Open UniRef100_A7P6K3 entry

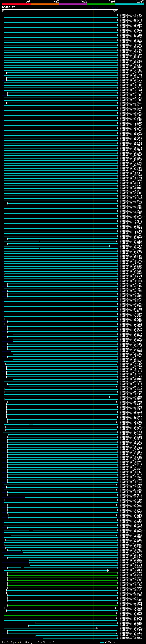131,70
